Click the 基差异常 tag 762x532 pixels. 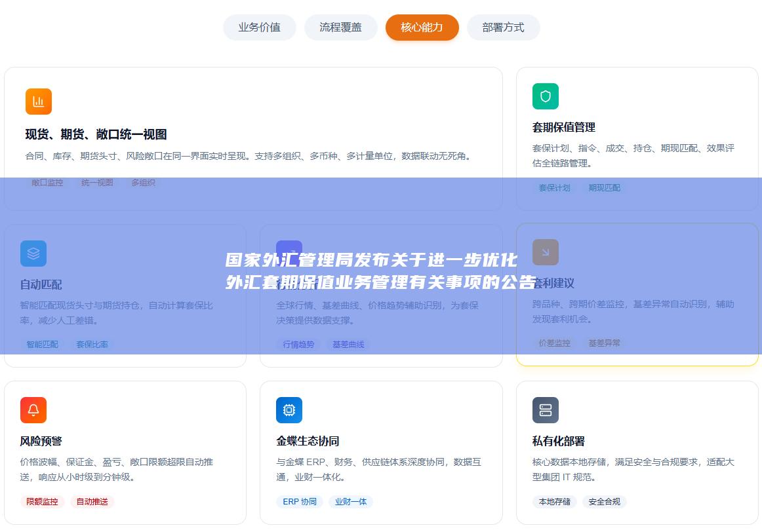click(x=605, y=343)
